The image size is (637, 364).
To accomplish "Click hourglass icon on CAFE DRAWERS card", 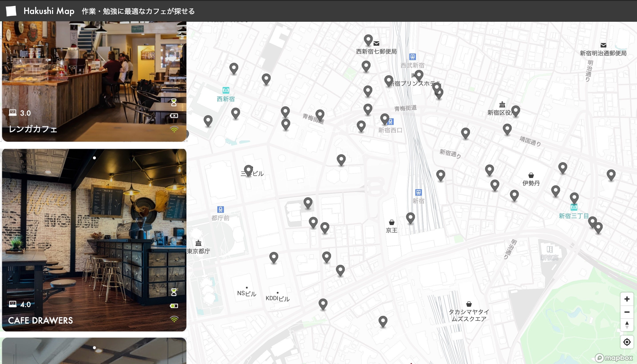I will pyautogui.click(x=174, y=292).
